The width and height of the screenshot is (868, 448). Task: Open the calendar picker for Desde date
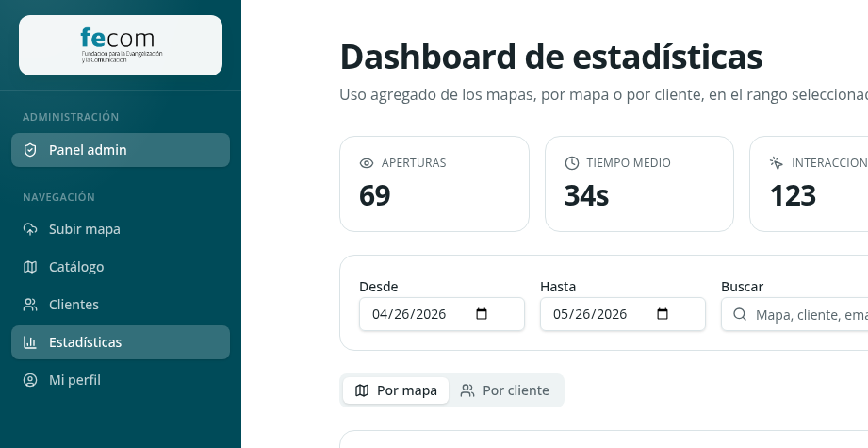pos(482,314)
